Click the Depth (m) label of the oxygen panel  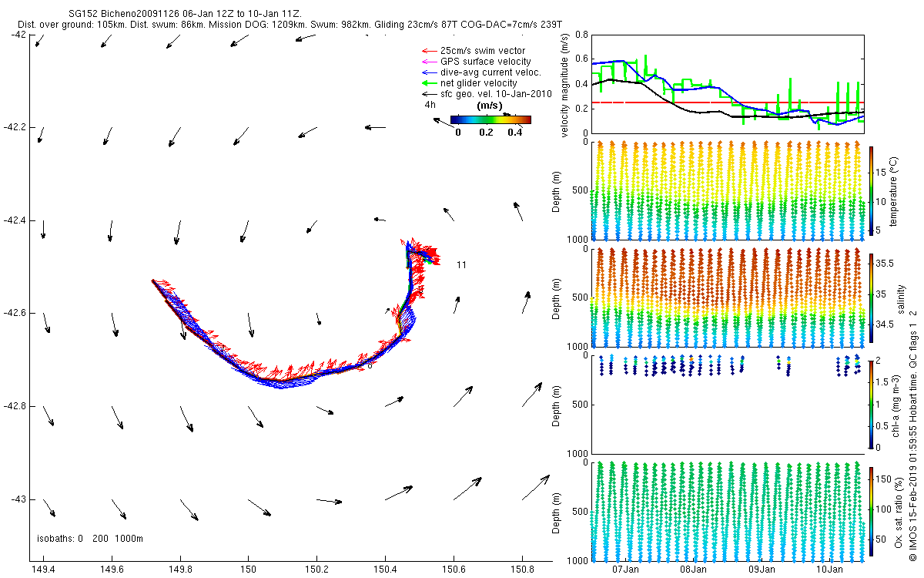[x=557, y=511]
